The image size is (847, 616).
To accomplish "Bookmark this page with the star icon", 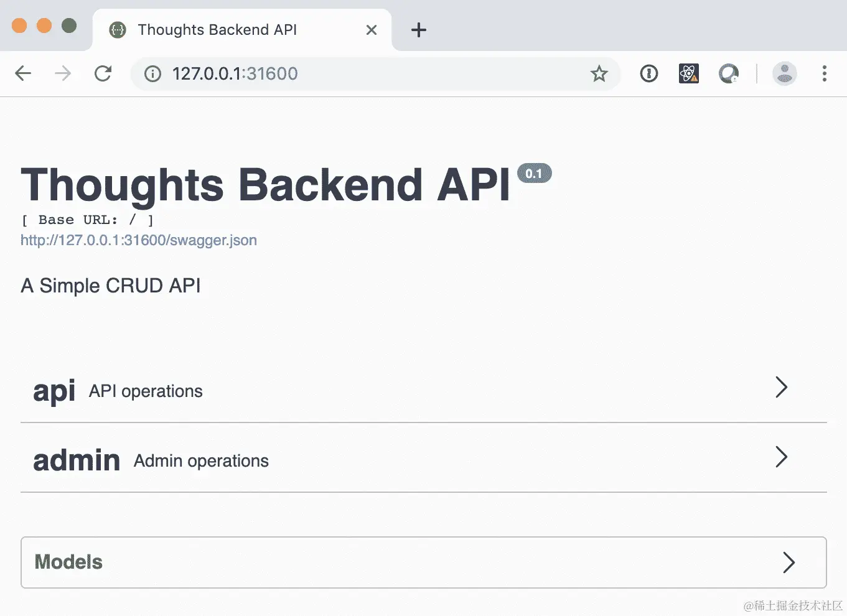I will pyautogui.click(x=599, y=73).
